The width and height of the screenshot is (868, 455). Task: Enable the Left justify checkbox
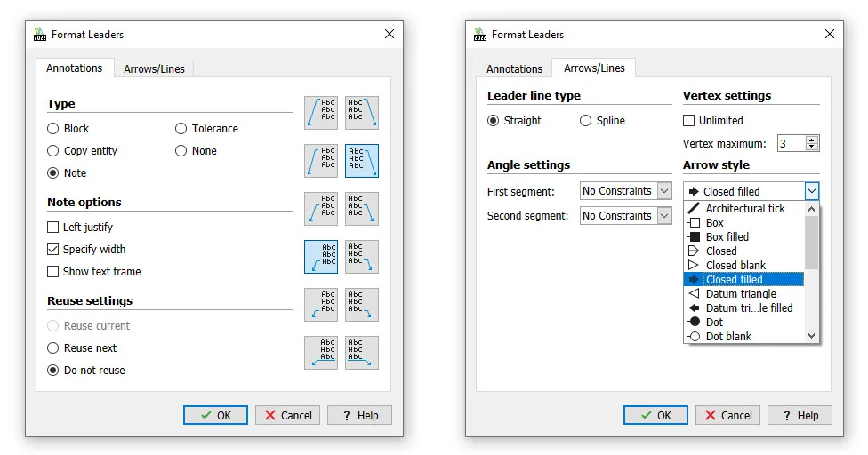point(53,227)
